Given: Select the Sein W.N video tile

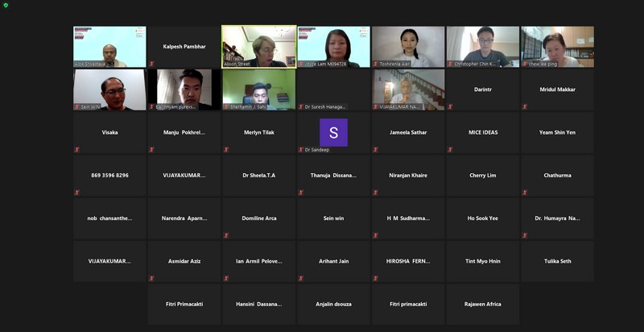Looking at the screenshot, I should (109, 89).
